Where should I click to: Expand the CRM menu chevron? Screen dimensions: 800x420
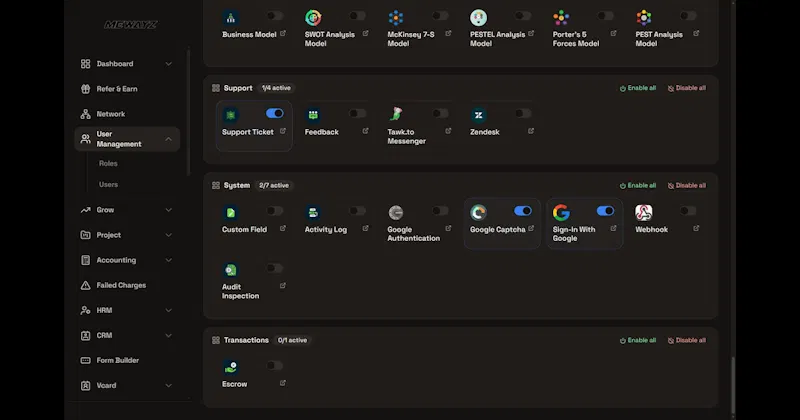pyautogui.click(x=168, y=335)
